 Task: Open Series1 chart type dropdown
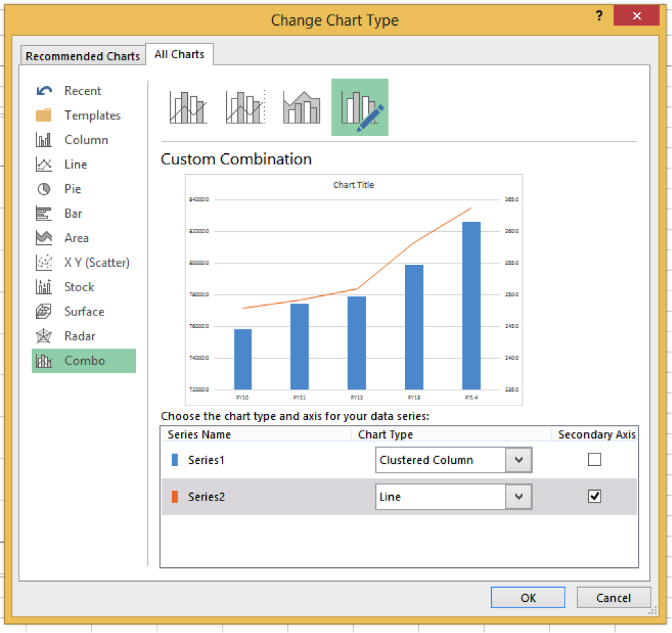point(519,460)
